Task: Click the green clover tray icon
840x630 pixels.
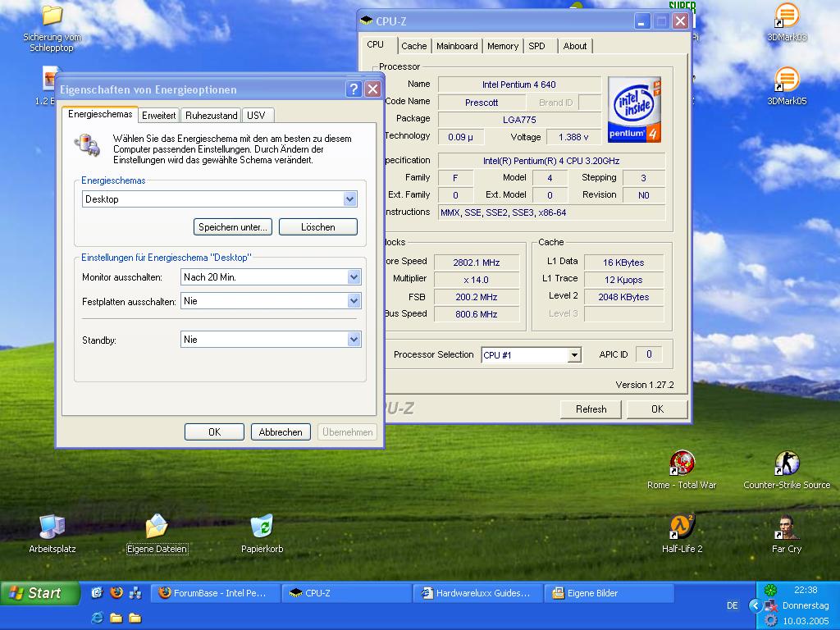Action: tap(770, 590)
